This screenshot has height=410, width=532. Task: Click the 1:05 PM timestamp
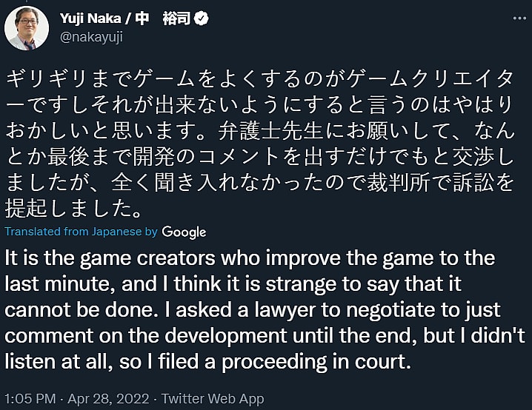click(28, 398)
